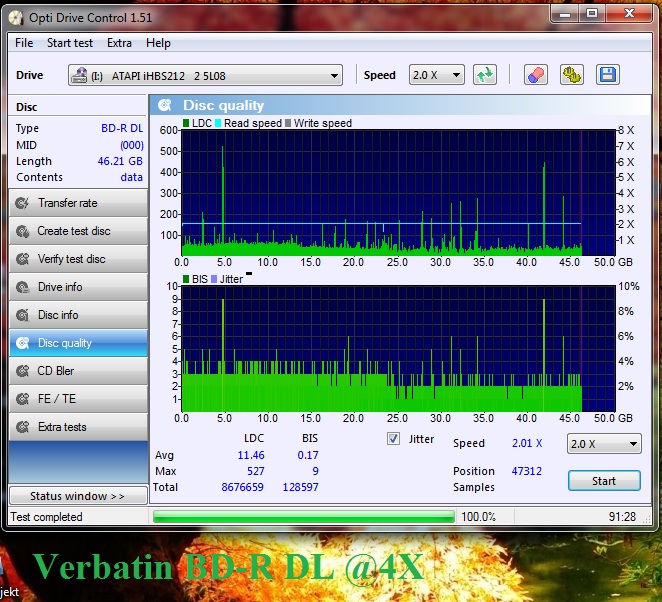This screenshot has height=602, width=662.
Task: Open the Help menu
Action: click(158, 43)
